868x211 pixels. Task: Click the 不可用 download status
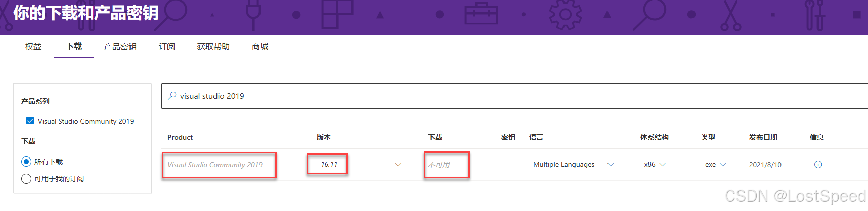pyautogui.click(x=439, y=165)
